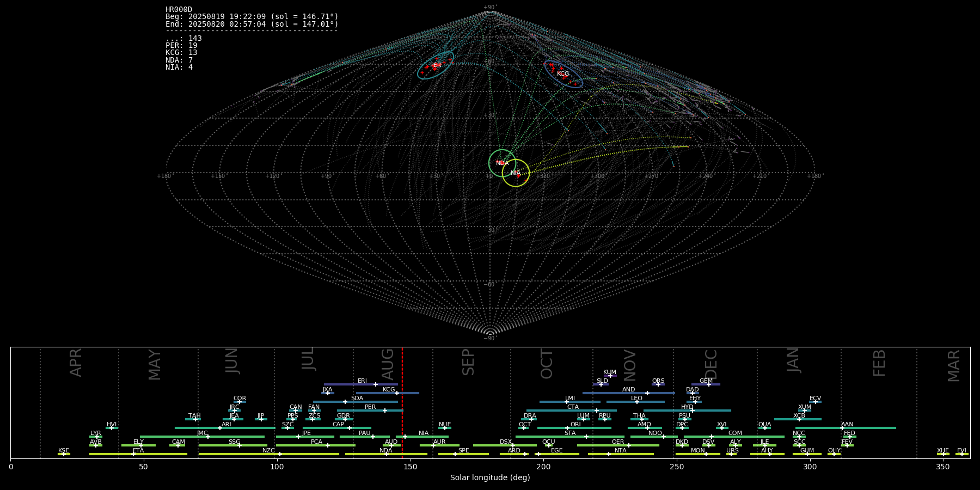Select the QUA shower label in timeline
980x490 pixels.
(x=764, y=425)
